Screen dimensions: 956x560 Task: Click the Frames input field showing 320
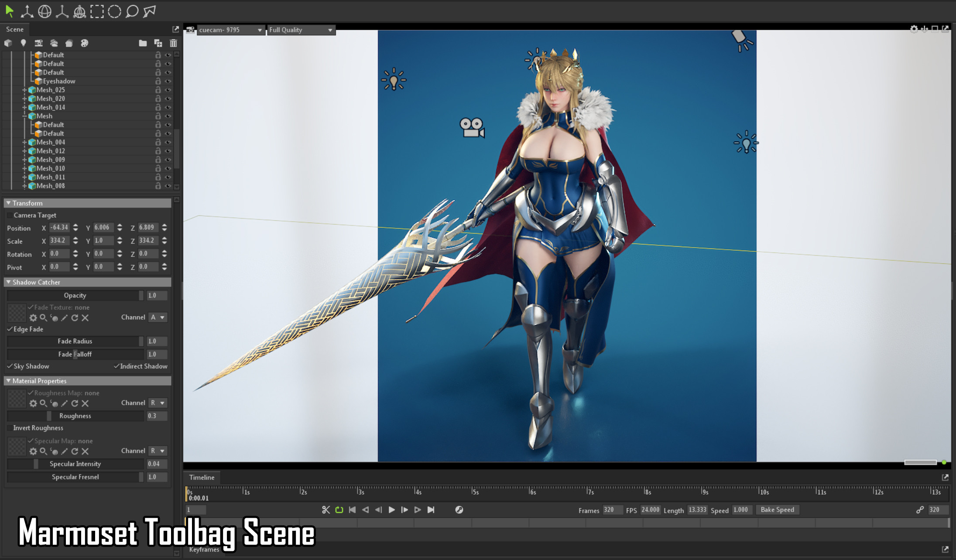(x=613, y=509)
